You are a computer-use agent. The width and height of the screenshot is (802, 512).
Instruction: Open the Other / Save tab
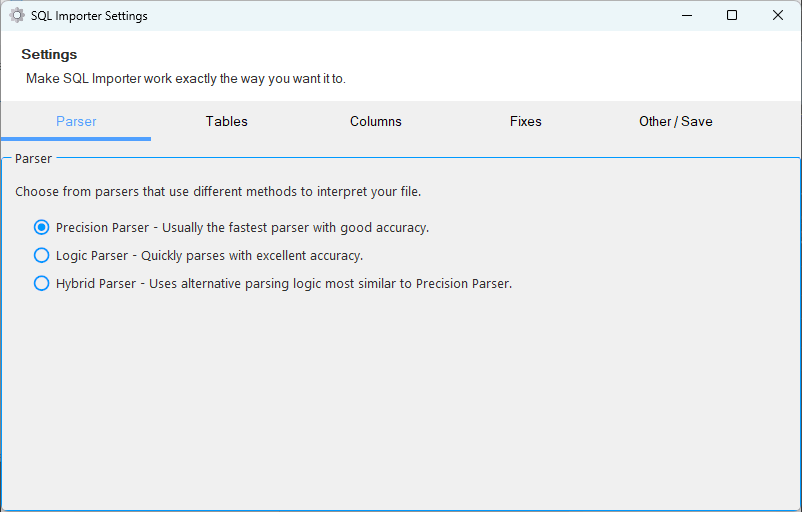(x=676, y=121)
